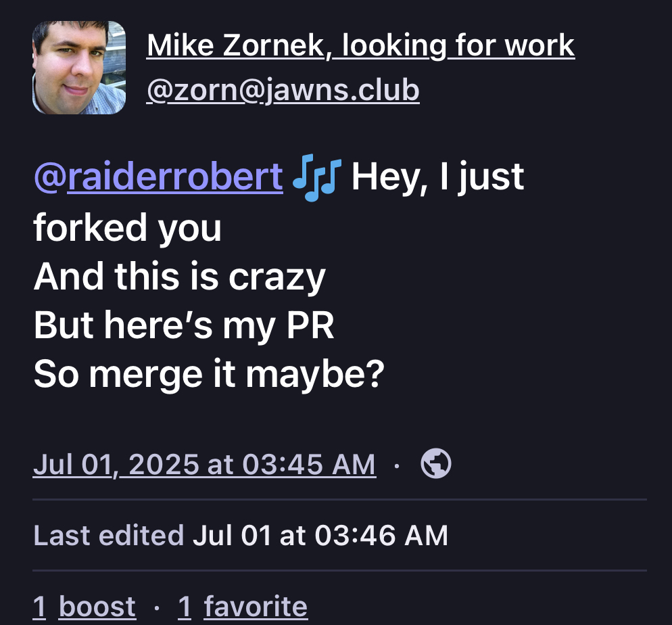Click the "But here's my PR" line
The height and width of the screenshot is (625, 672).
tap(183, 326)
